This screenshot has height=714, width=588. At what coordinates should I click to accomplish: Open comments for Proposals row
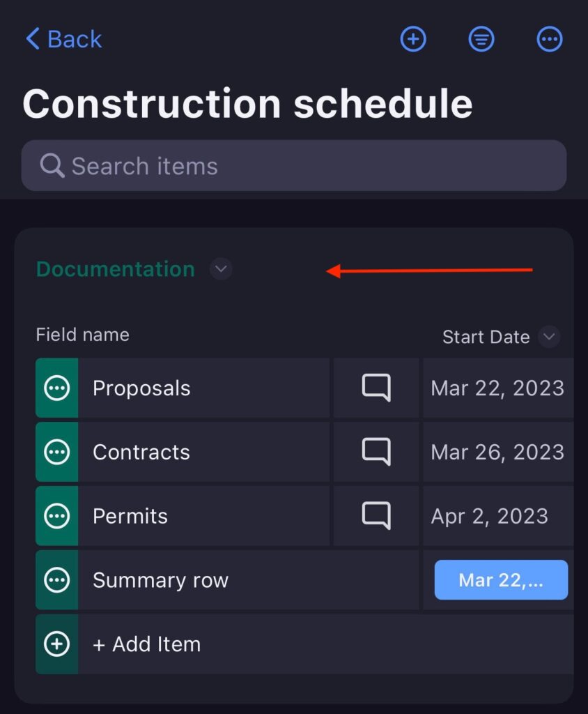coord(376,388)
